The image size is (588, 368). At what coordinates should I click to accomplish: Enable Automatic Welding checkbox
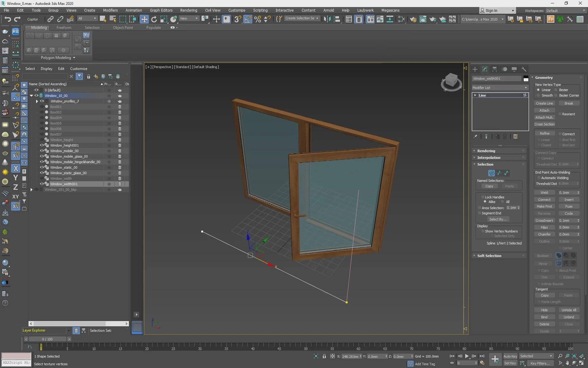tap(539, 178)
